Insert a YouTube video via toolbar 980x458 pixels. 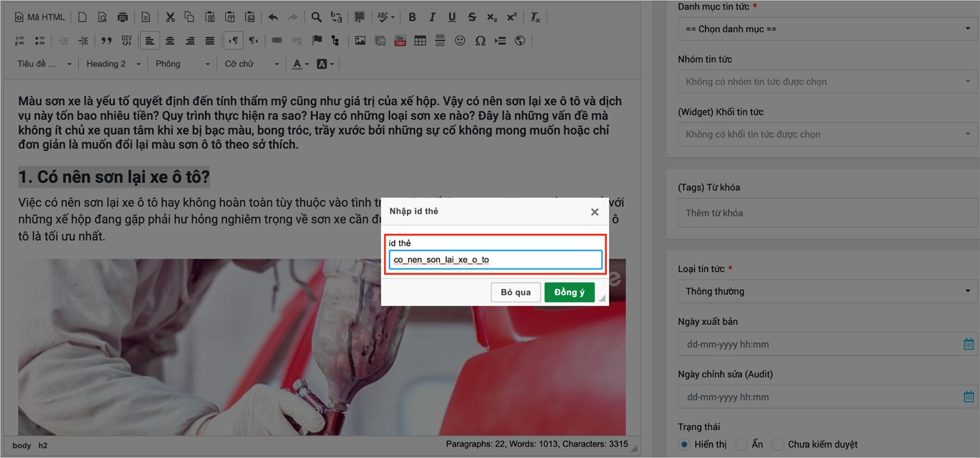click(x=400, y=41)
